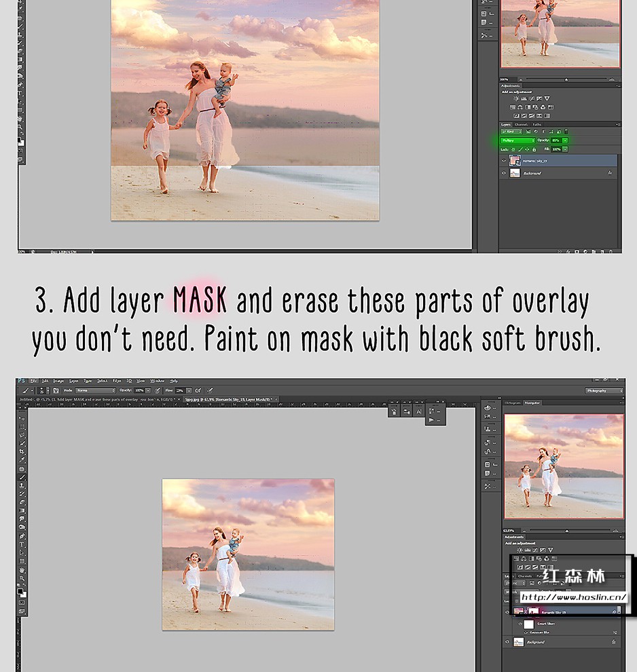Open Filter menu in lower window
The image size is (637, 672).
117,381
